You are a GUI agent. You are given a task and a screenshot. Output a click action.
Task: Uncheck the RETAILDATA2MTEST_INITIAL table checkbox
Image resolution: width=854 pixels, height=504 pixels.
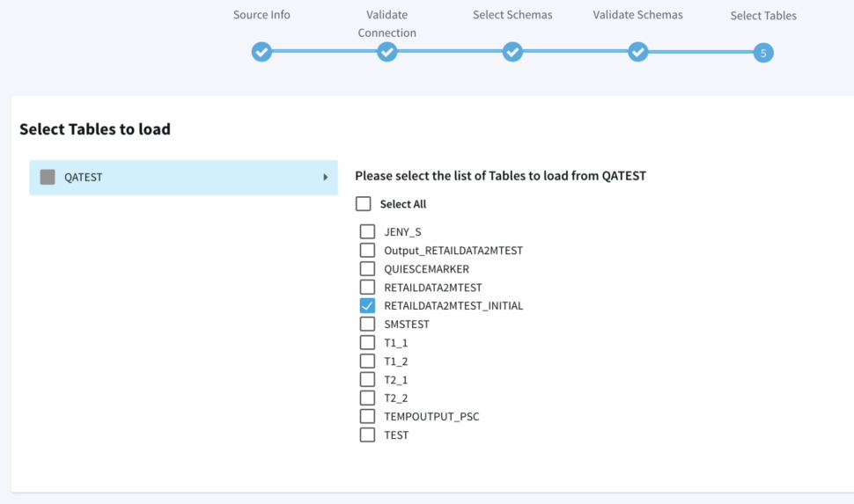click(367, 306)
